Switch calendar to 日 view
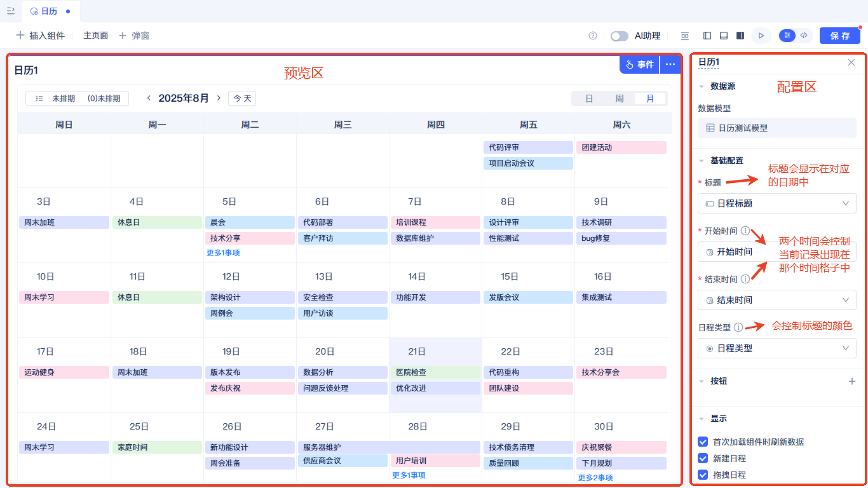This screenshot has height=488, width=868. point(589,98)
